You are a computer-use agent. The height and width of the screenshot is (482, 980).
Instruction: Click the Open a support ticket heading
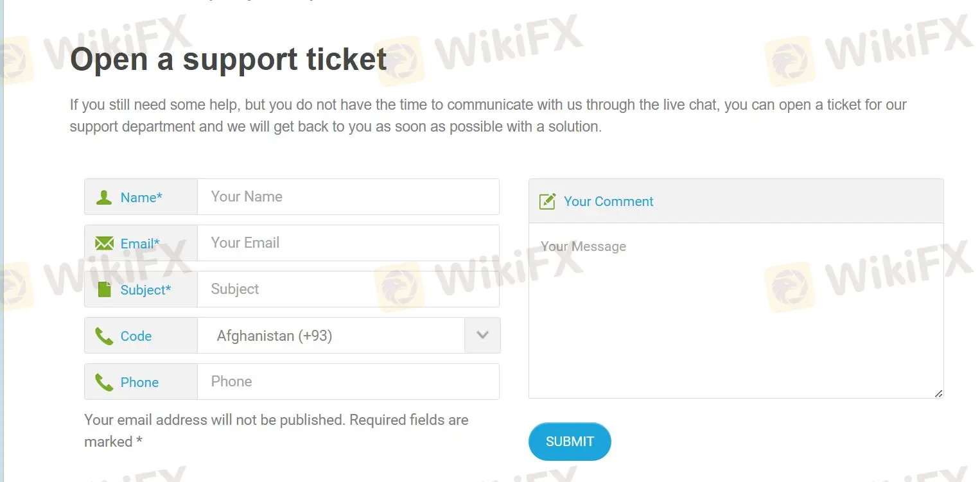point(228,59)
